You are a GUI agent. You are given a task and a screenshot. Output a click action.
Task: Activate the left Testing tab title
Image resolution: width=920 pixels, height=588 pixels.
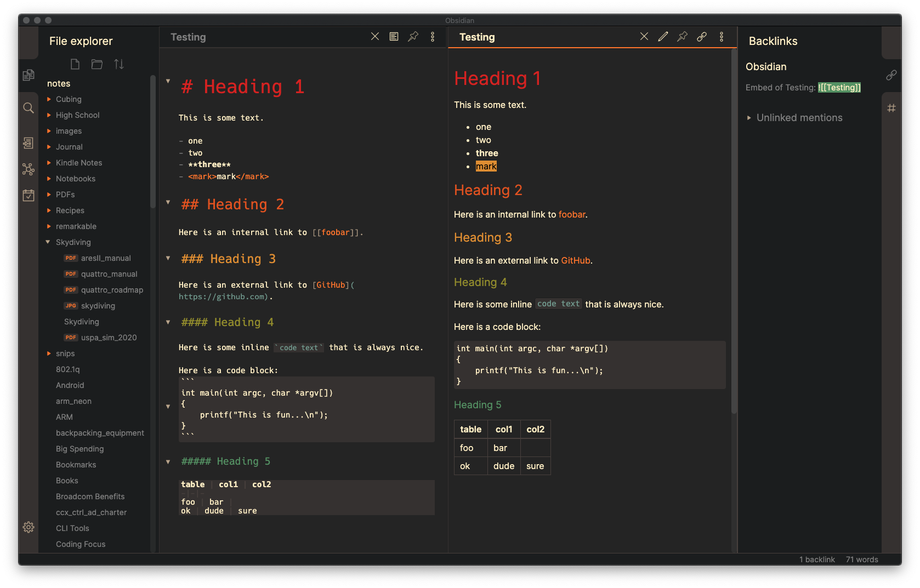pos(188,37)
